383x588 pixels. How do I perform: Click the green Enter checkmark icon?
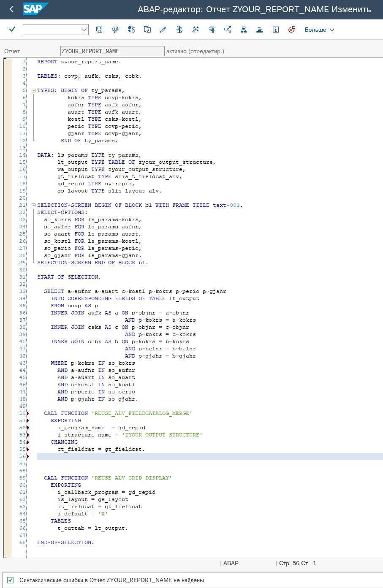pyautogui.click(x=12, y=29)
